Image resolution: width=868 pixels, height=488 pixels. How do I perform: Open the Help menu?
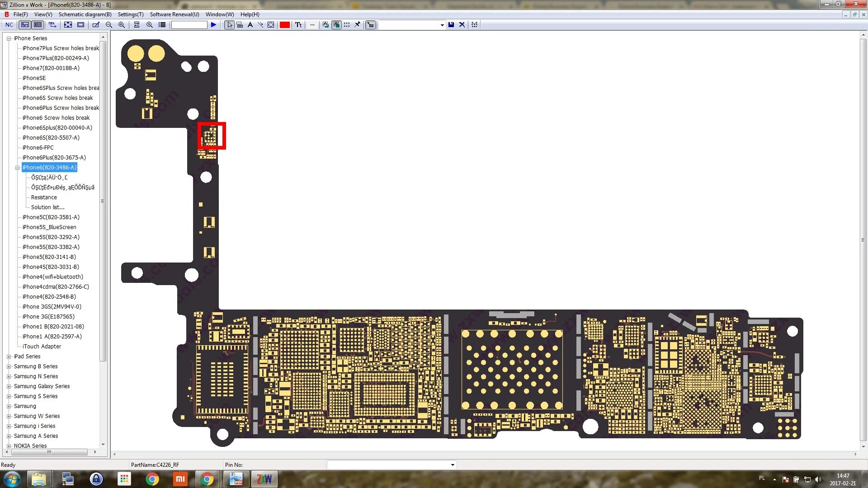pyautogui.click(x=250, y=14)
